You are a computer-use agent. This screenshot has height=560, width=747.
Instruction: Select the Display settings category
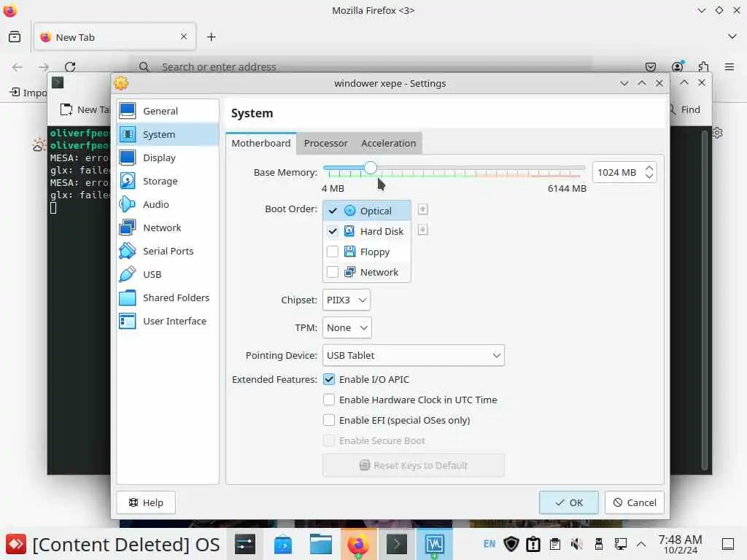(167, 157)
